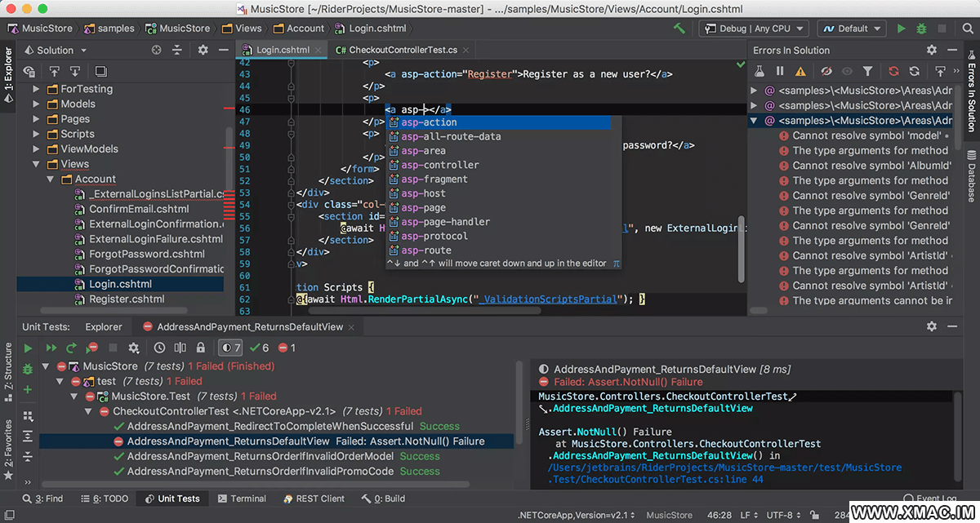The height and width of the screenshot is (523, 980).
Task: Click green plus icon in Unit Tests sidebar
Action: point(28,390)
